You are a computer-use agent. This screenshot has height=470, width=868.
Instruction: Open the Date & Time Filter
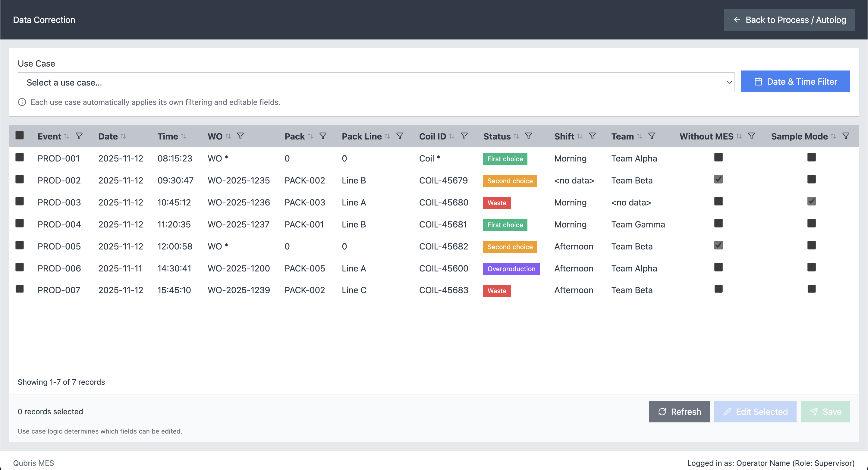click(795, 82)
